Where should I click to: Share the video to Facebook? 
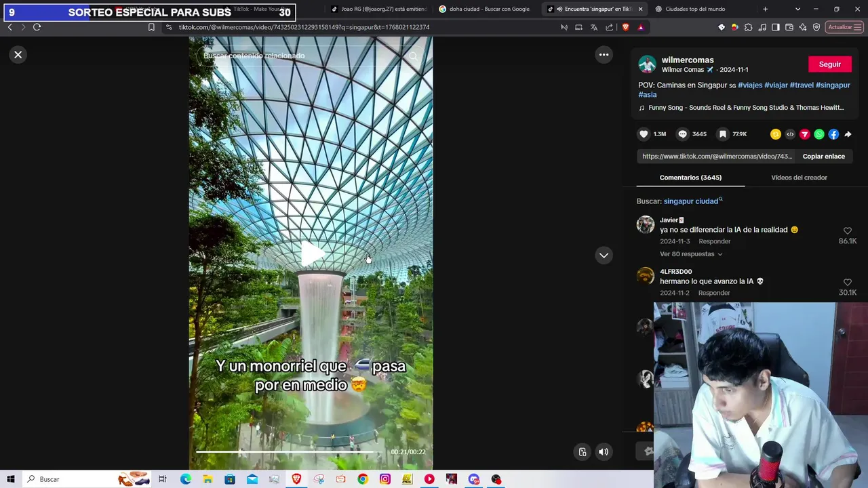click(x=833, y=134)
